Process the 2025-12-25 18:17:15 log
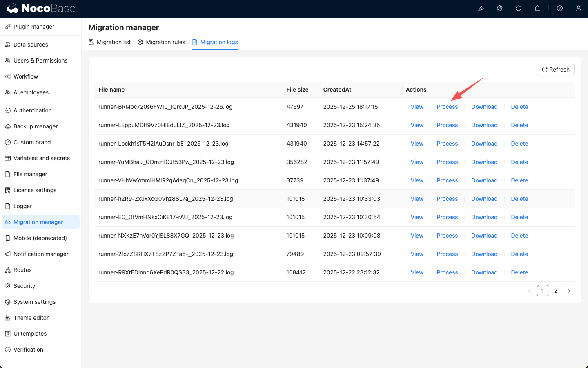This screenshot has height=368, width=588. (x=447, y=107)
